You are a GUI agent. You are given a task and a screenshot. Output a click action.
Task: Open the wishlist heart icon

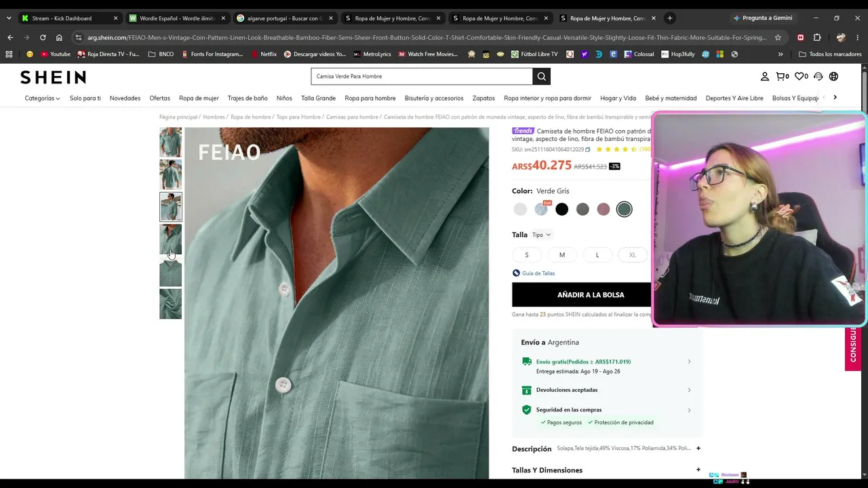(801, 77)
